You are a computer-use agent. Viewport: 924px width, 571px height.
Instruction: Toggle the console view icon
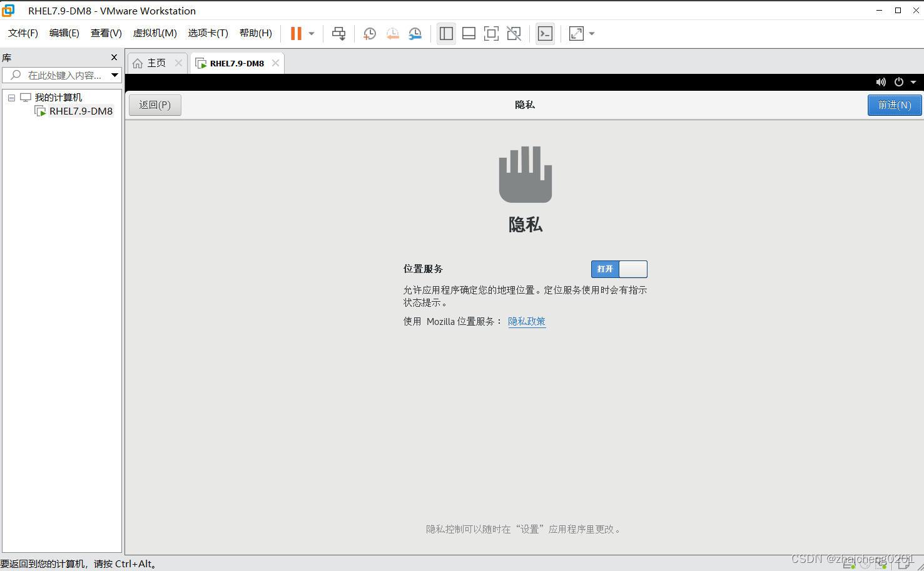coord(545,34)
